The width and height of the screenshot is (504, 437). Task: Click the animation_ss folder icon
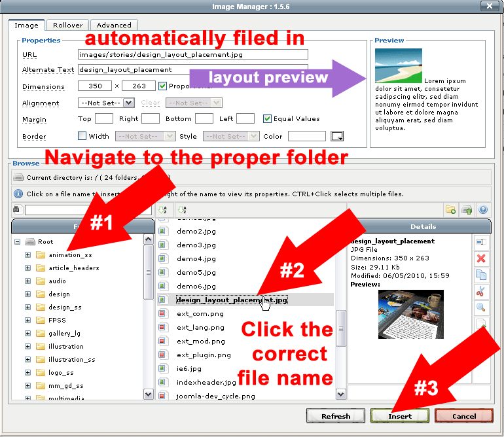(x=41, y=255)
